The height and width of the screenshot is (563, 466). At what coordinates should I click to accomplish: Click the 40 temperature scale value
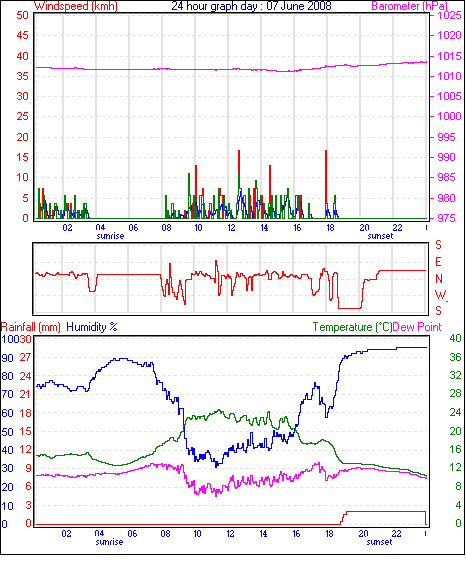(x=456, y=338)
